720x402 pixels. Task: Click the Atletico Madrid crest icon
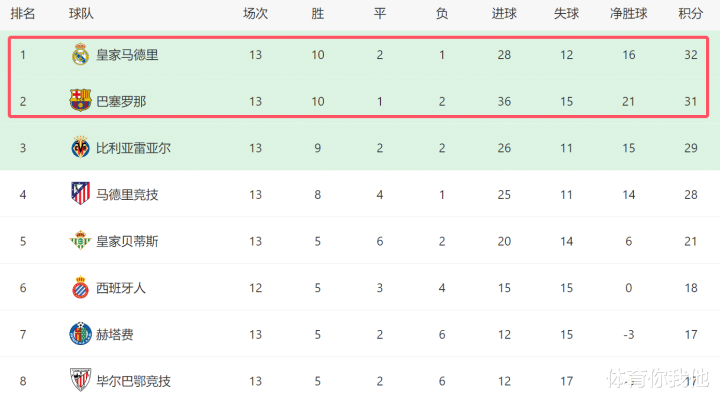click(x=80, y=194)
